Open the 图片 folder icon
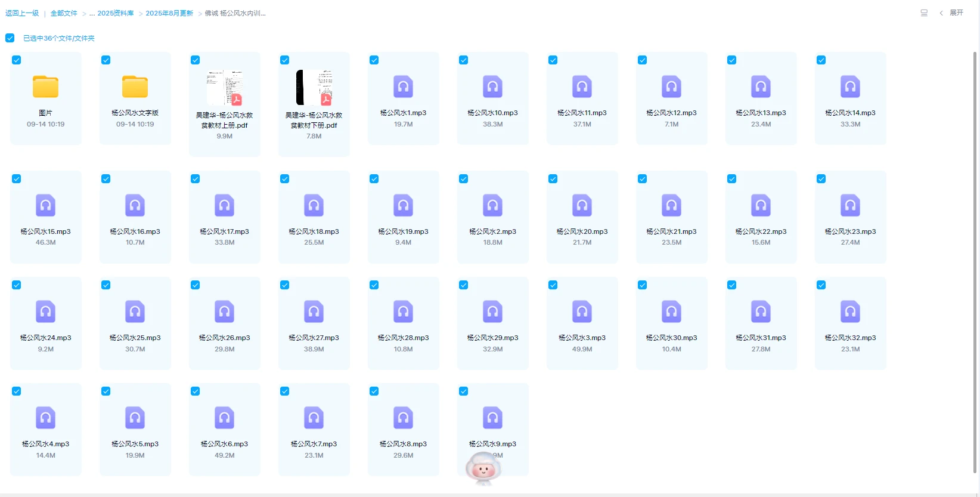The width and height of the screenshot is (980, 497). (x=45, y=87)
